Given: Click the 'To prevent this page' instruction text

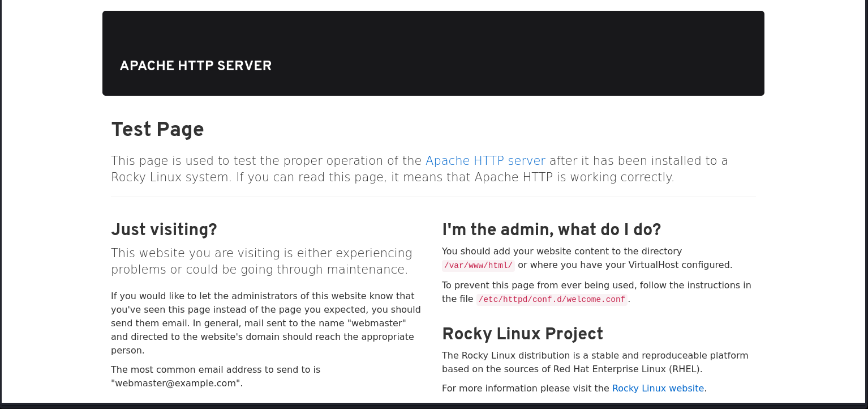Looking at the screenshot, I should (x=596, y=286).
